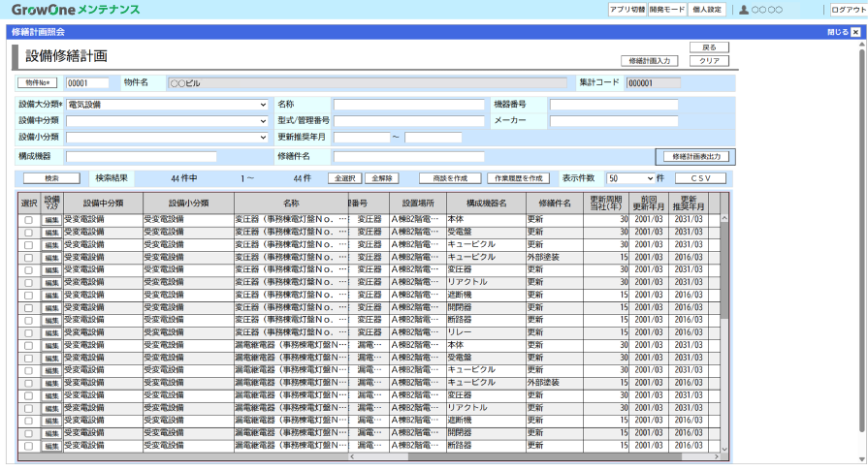Click the 物件名 field showing ○○ビル
Image resolution: width=868 pixels, height=470 pixels.
(x=368, y=83)
